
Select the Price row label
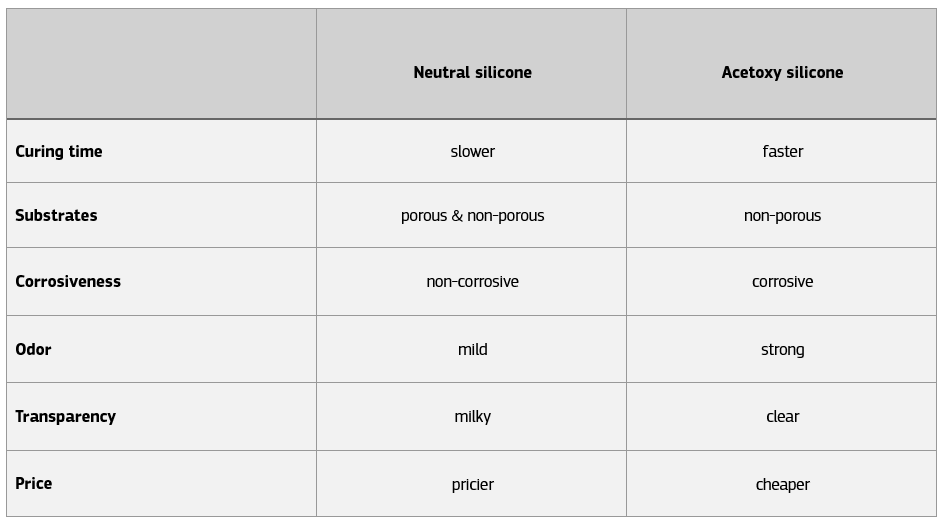(x=33, y=483)
